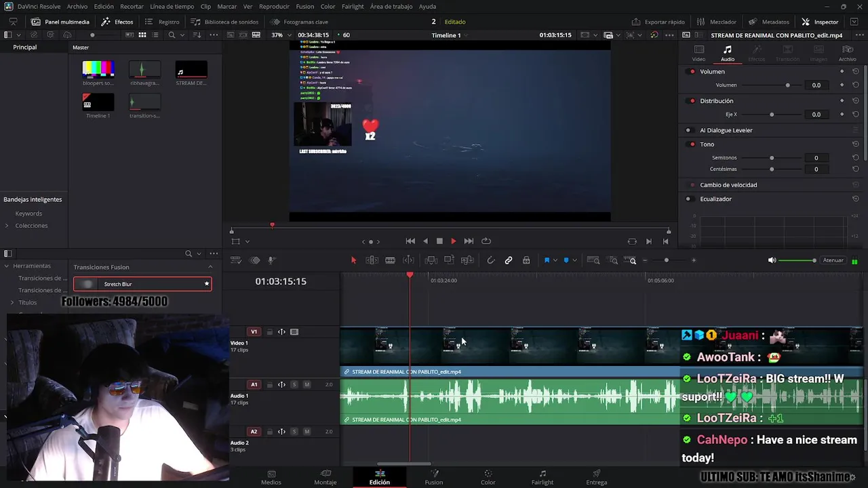868x488 pixels.
Task: Toggle the snapping magnet icon
Action: pyautogui.click(x=491, y=260)
